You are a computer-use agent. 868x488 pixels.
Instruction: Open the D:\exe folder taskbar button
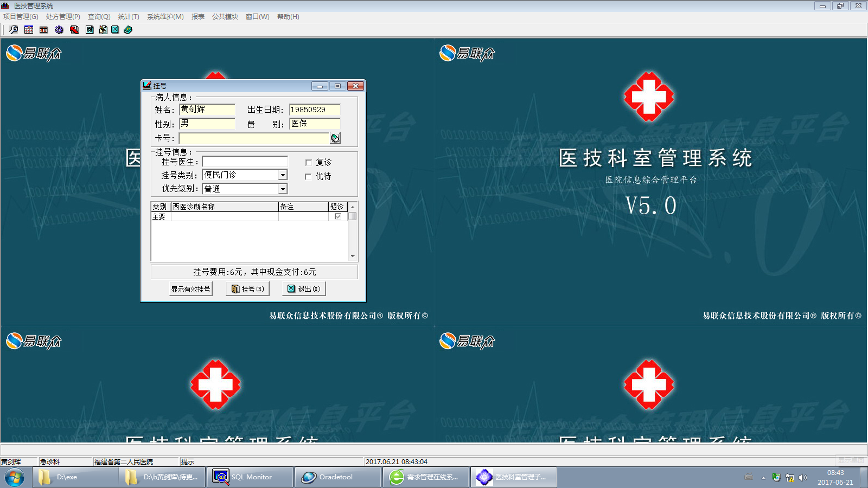75,477
